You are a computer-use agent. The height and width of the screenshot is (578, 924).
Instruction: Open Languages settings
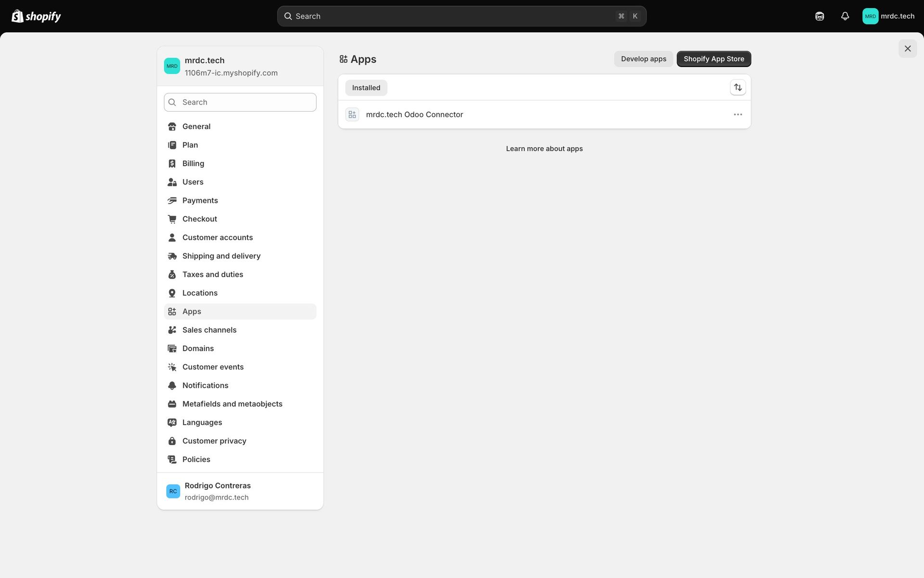[x=240, y=422]
